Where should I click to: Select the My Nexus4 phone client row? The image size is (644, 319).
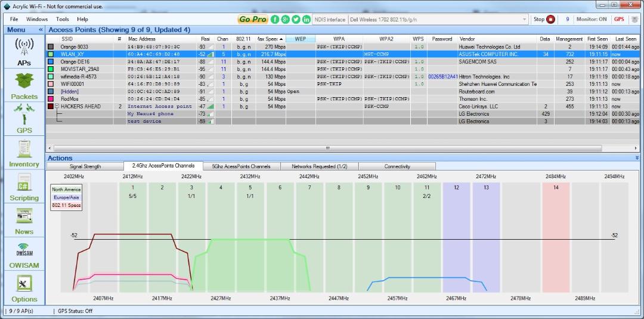click(342, 114)
